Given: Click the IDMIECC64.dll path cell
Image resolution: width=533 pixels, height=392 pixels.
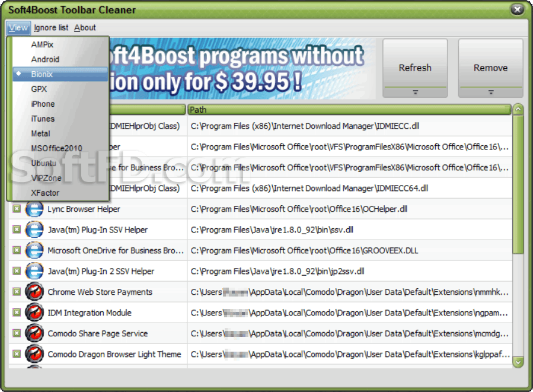Looking at the screenshot, I should (350, 189).
